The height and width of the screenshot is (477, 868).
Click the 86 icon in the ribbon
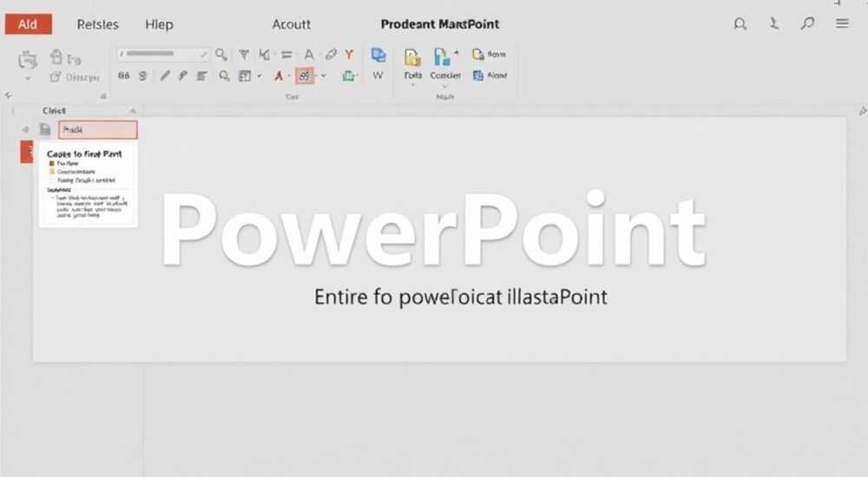123,75
